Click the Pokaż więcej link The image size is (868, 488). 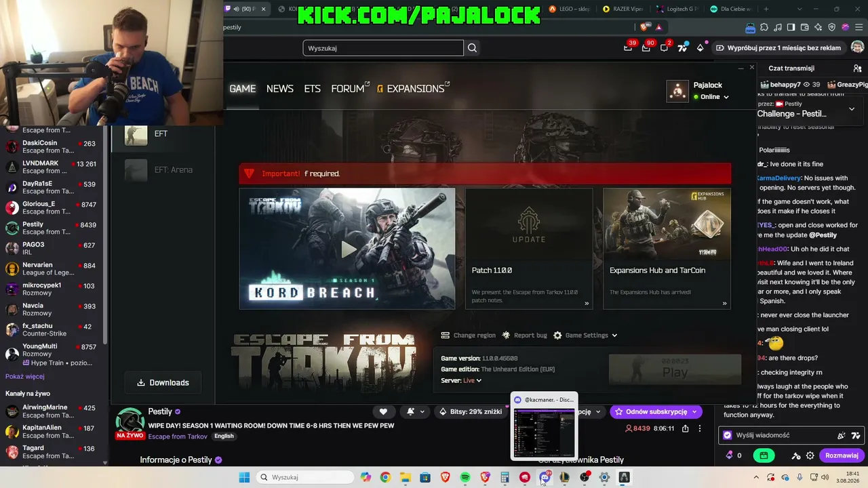25,377
